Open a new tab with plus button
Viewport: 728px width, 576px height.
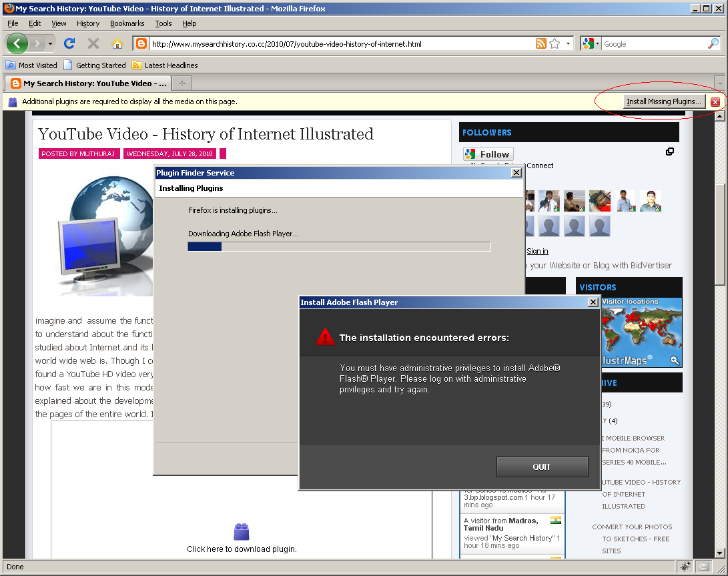pyautogui.click(x=182, y=83)
